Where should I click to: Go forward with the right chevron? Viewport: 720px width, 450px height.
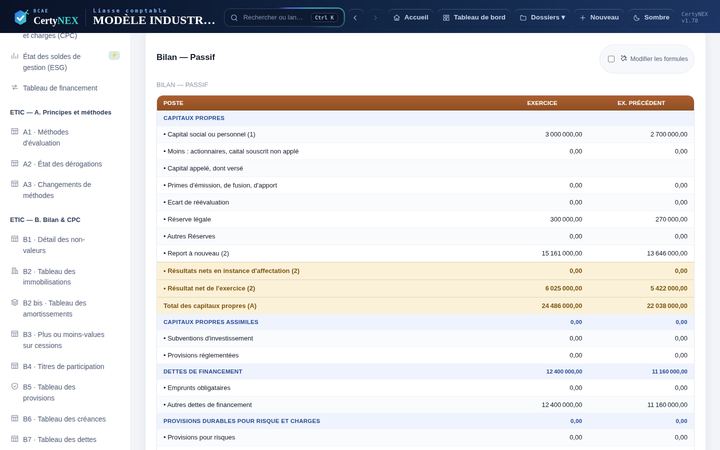[x=375, y=17]
